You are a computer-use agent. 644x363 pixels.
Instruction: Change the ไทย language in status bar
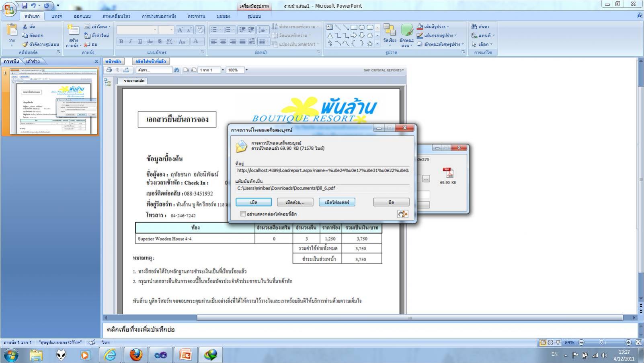106,342
